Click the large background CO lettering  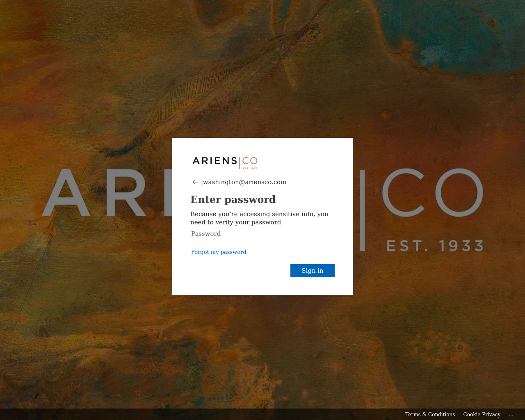pyautogui.click(x=433, y=192)
